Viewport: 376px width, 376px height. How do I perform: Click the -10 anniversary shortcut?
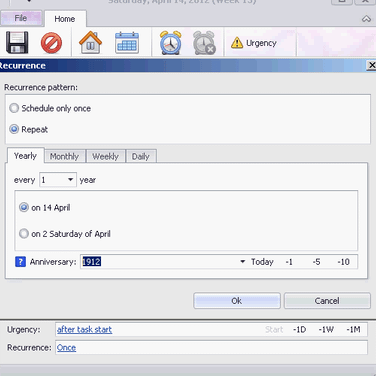(x=343, y=262)
